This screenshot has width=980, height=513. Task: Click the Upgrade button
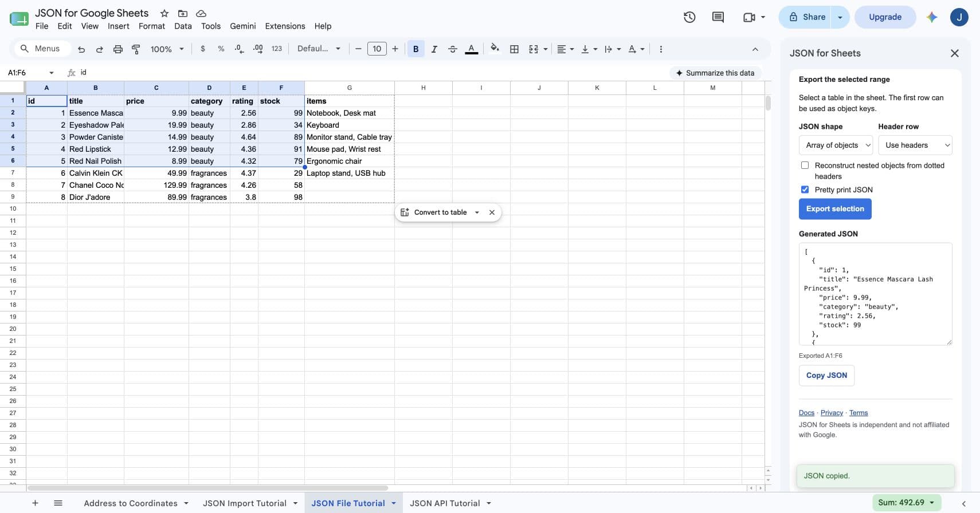[885, 17]
